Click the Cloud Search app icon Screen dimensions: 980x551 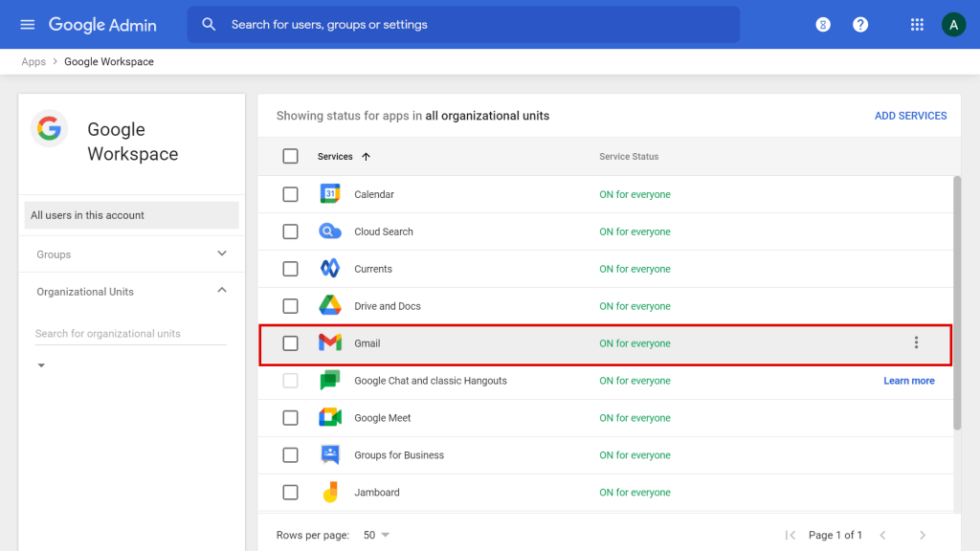click(330, 231)
